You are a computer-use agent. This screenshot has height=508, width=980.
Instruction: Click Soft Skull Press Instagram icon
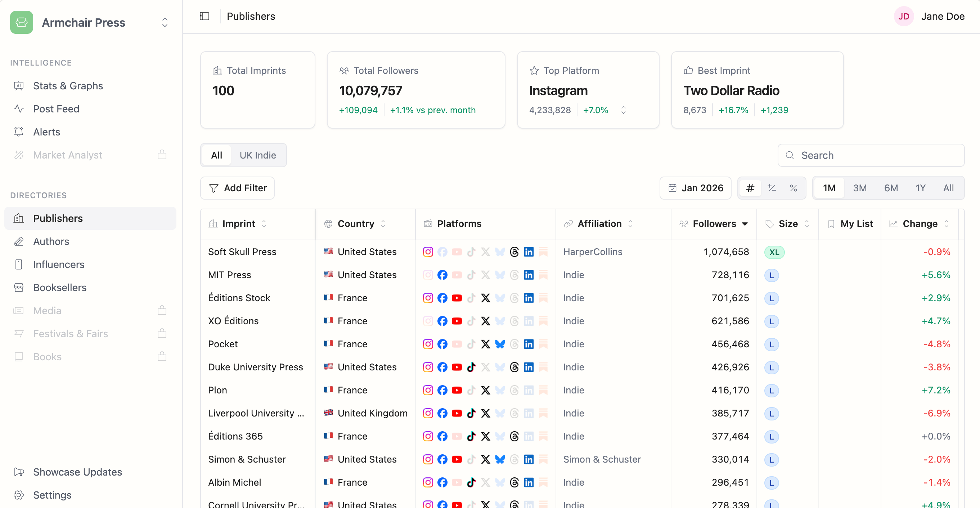click(x=428, y=252)
